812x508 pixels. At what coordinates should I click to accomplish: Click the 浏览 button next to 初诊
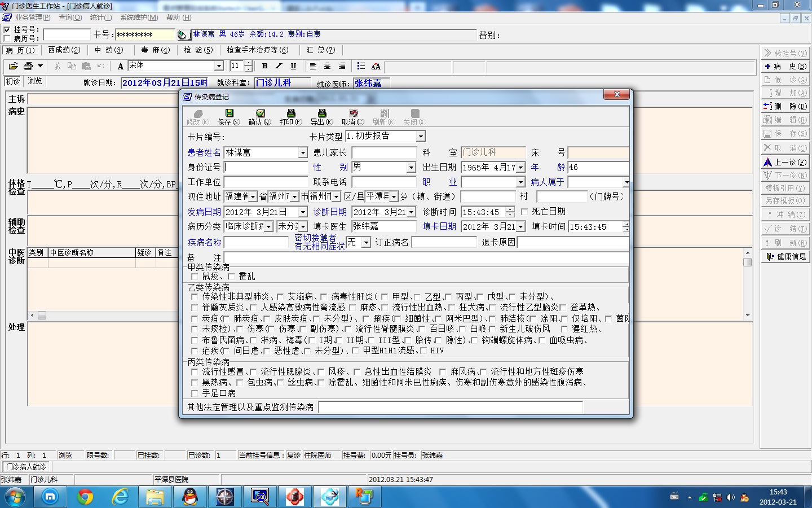pos(35,81)
